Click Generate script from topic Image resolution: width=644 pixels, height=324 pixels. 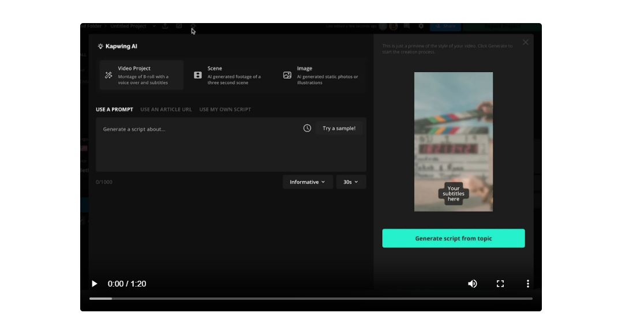coord(454,238)
